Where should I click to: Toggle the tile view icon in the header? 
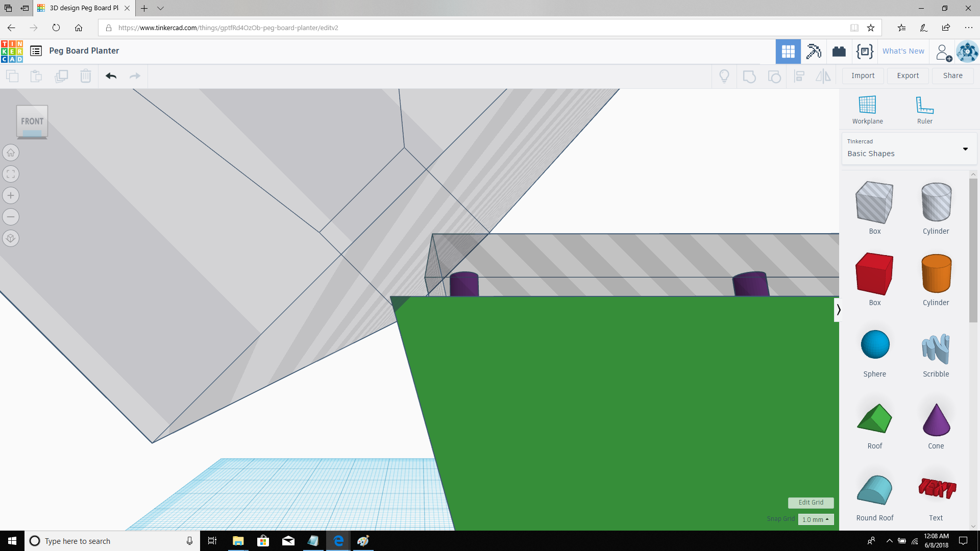tap(788, 51)
